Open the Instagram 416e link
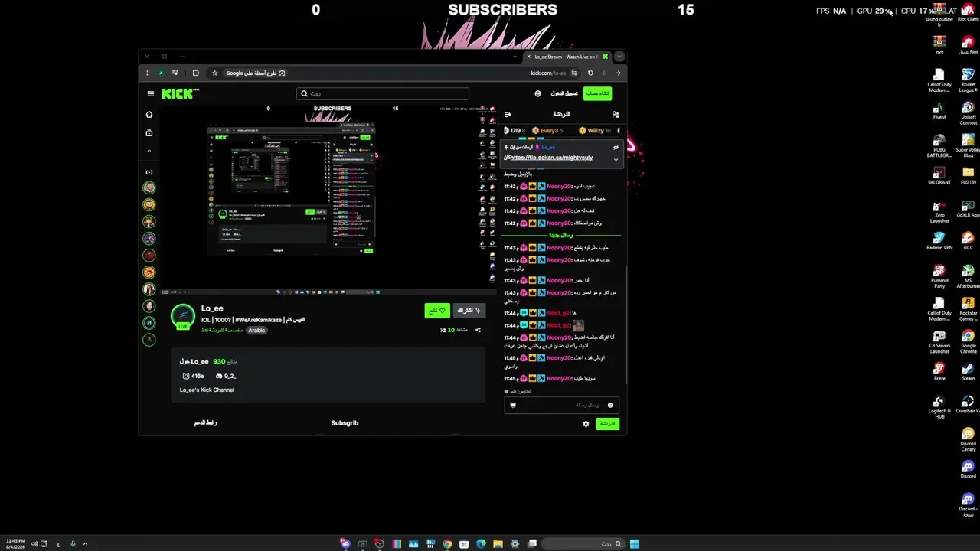 [193, 376]
